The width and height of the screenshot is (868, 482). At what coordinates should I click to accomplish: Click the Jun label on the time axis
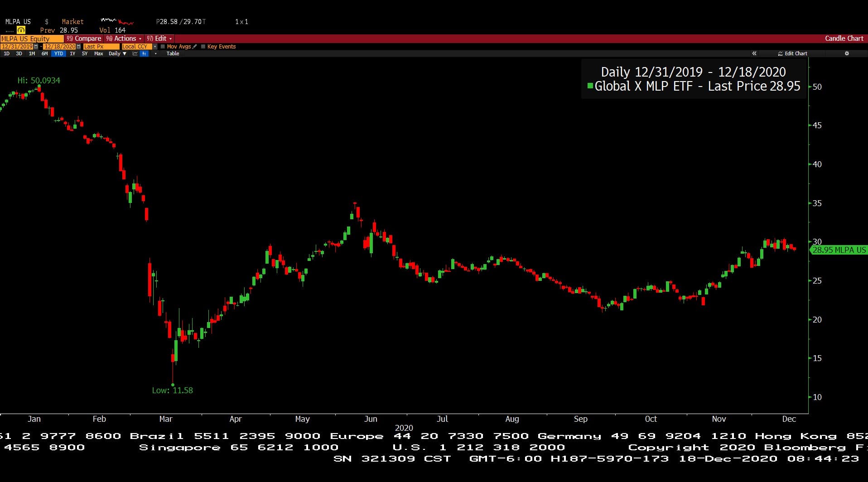click(371, 419)
